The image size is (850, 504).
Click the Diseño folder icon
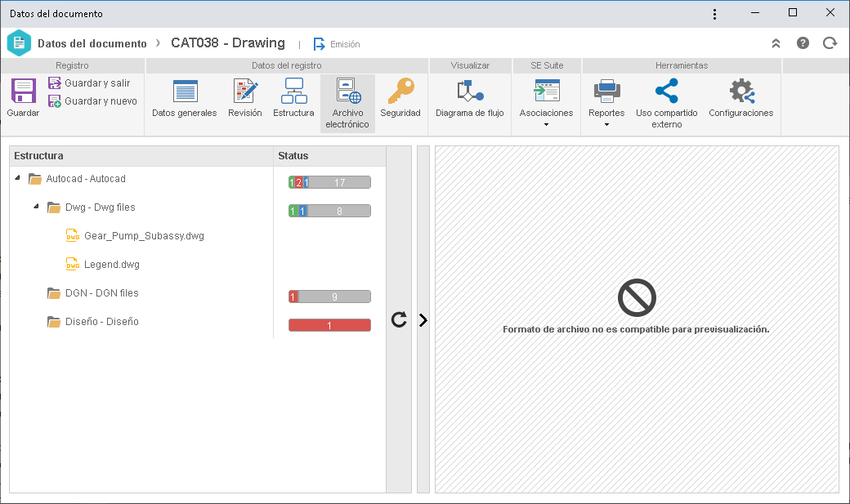54,322
